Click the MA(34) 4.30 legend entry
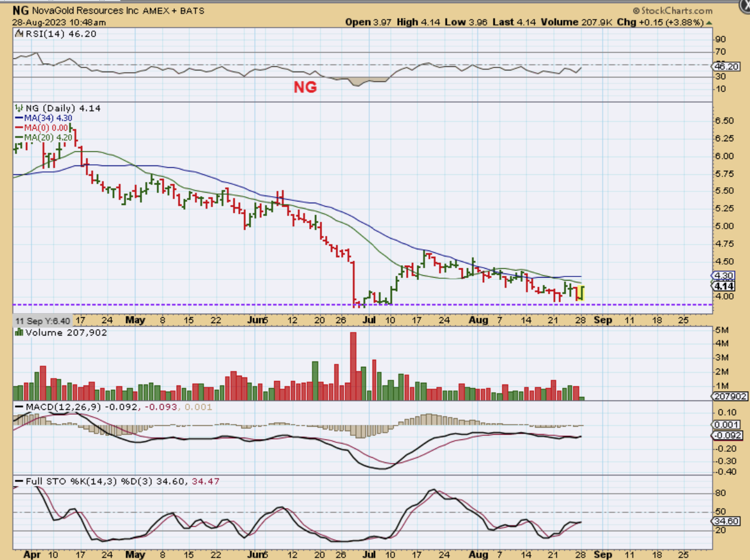Screen dimensions: 750x560 tap(47, 118)
